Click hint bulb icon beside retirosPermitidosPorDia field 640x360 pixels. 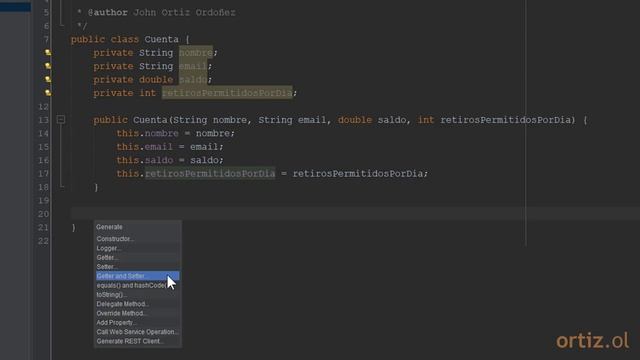point(48,93)
